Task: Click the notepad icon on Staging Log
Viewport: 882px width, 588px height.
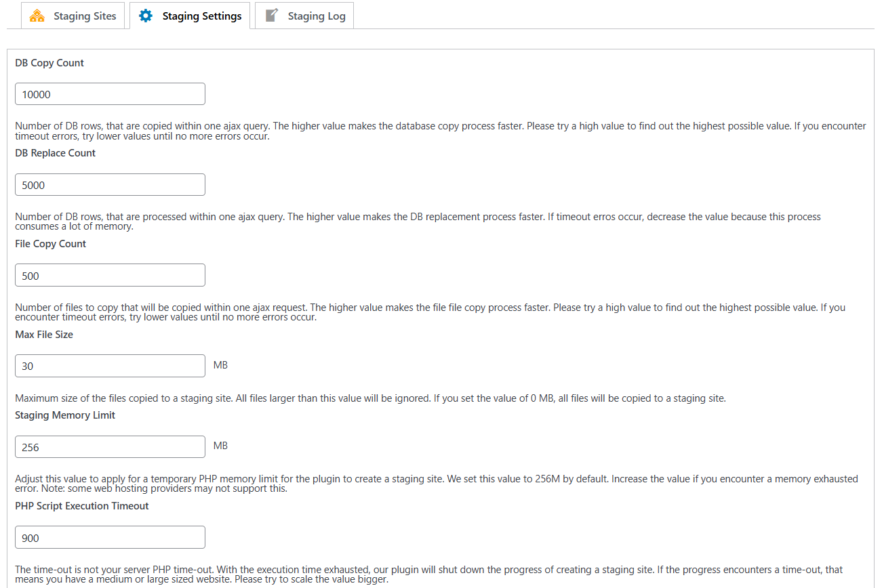Action: 272,16
